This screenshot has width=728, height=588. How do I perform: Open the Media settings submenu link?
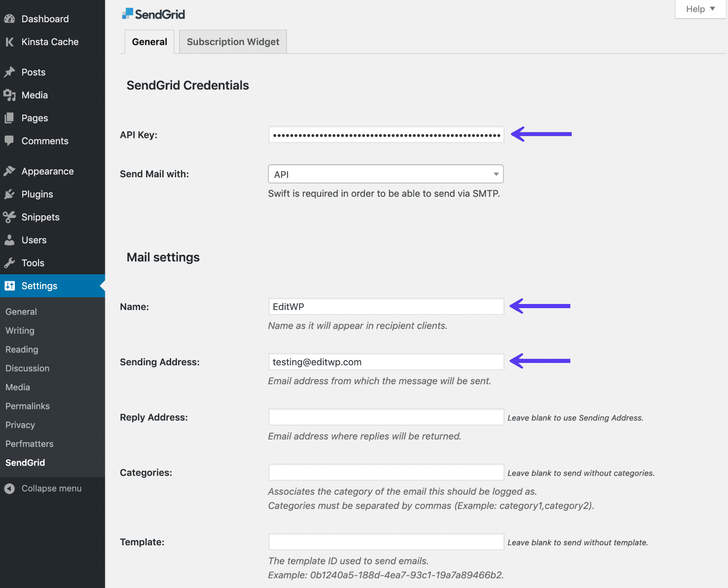pos(18,387)
